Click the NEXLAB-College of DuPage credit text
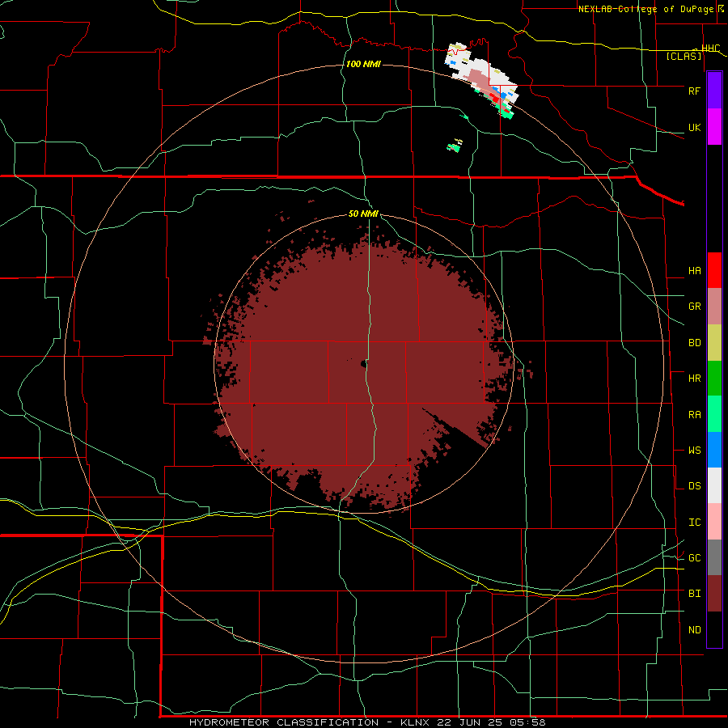The height and width of the screenshot is (728, 728). 645,9
